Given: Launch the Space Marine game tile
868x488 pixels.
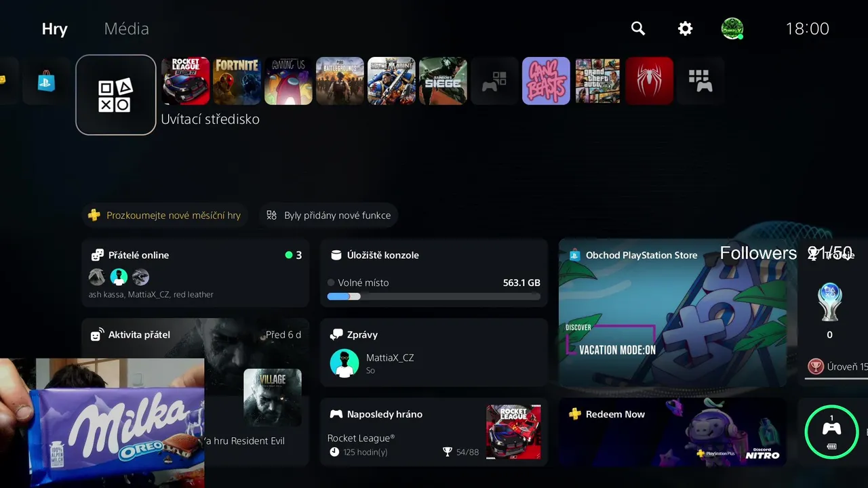Looking at the screenshot, I should coord(392,81).
